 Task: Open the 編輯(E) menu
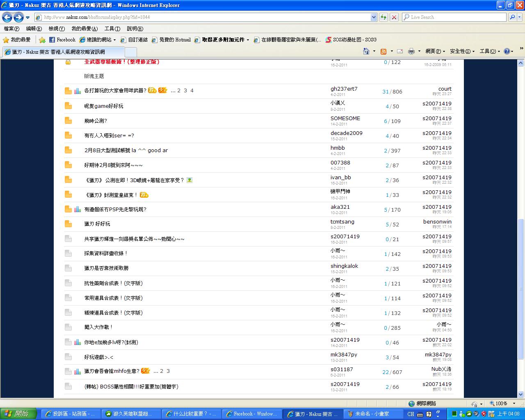click(34, 29)
